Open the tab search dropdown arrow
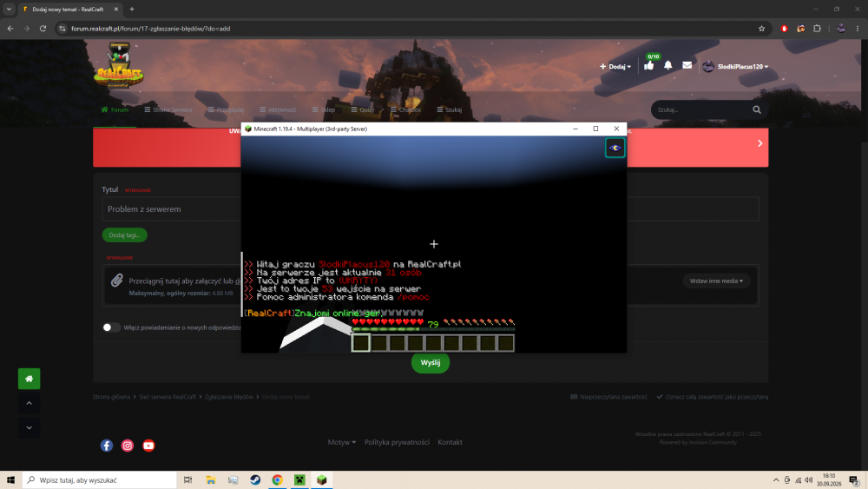Viewport: 868px width, 489px height. [9, 9]
